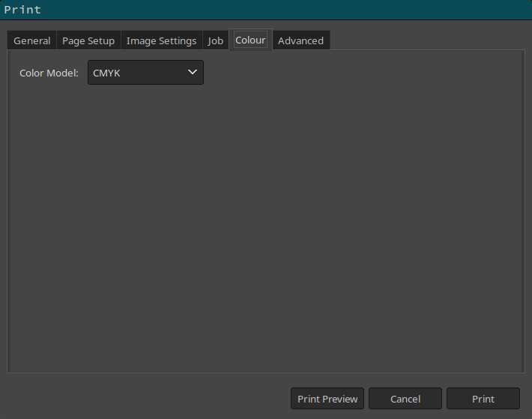Click blank space right of CMYK dropdown
This screenshot has width=532, height=419.
(x=360, y=73)
